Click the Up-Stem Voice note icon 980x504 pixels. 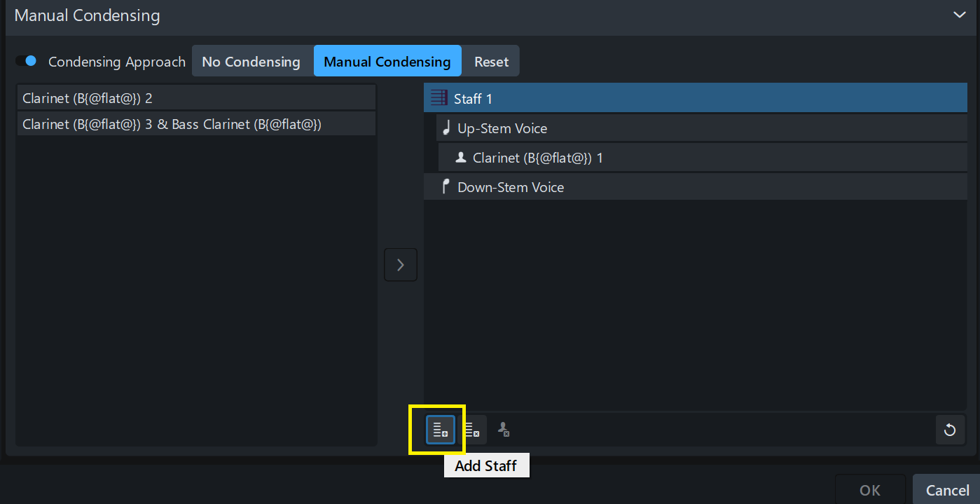[446, 128]
